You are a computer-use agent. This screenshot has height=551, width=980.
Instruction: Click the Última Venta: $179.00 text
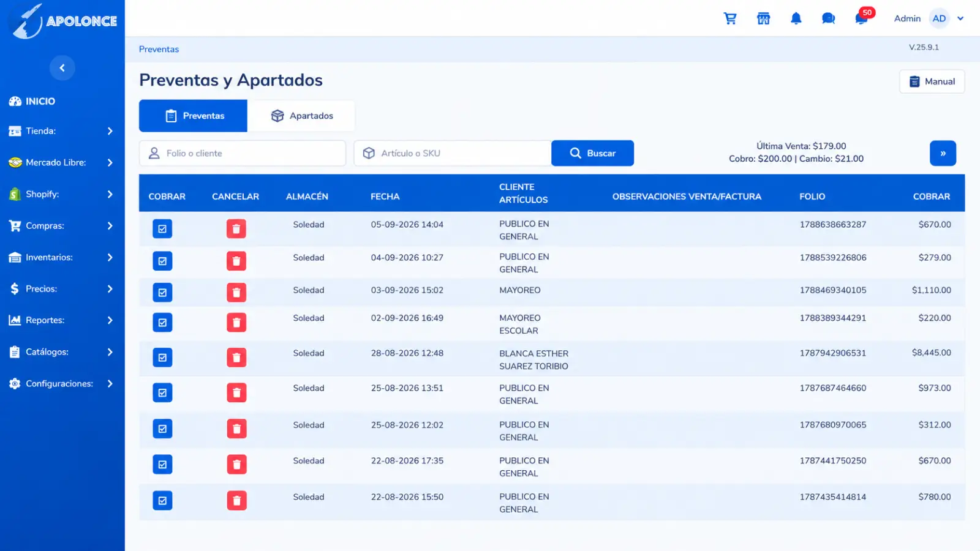801,146
